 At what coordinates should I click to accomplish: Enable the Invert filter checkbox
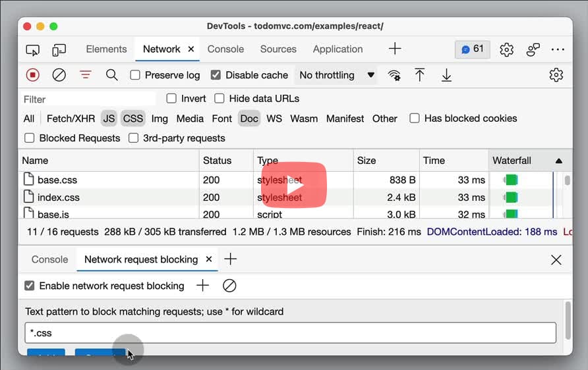[171, 99]
